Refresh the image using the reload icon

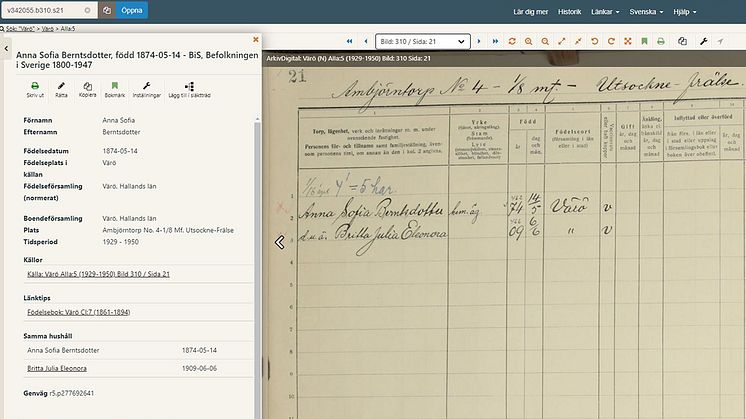513,41
